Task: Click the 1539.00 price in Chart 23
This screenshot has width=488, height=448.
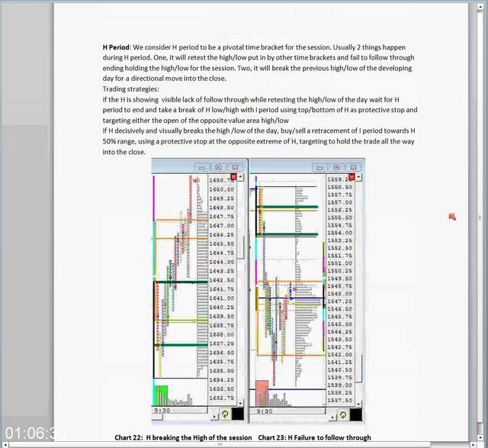Action: (x=340, y=385)
